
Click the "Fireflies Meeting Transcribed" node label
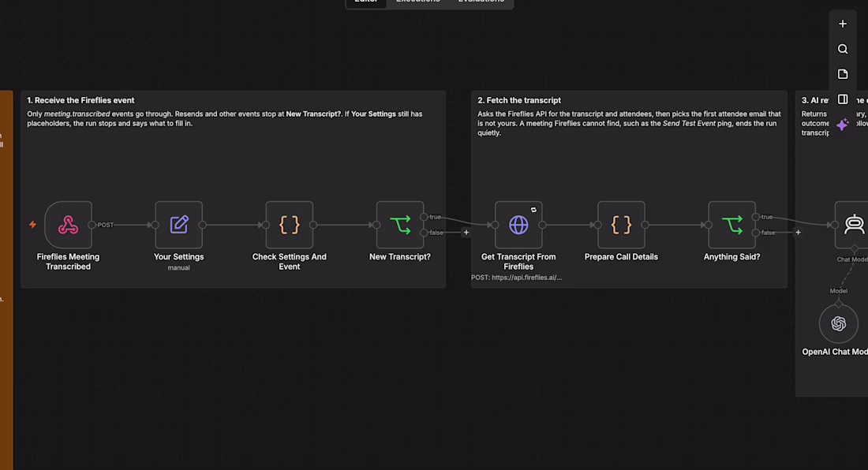68,262
